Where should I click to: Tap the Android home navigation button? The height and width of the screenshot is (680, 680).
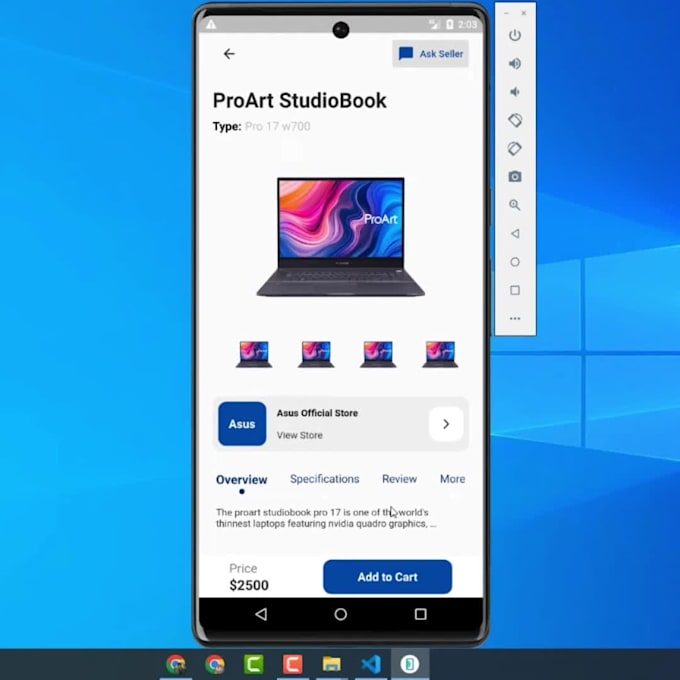(341, 614)
